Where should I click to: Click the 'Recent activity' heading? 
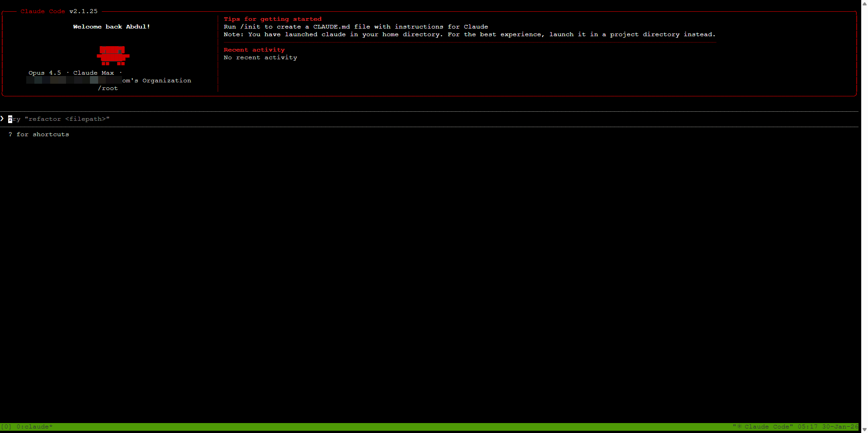click(254, 50)
